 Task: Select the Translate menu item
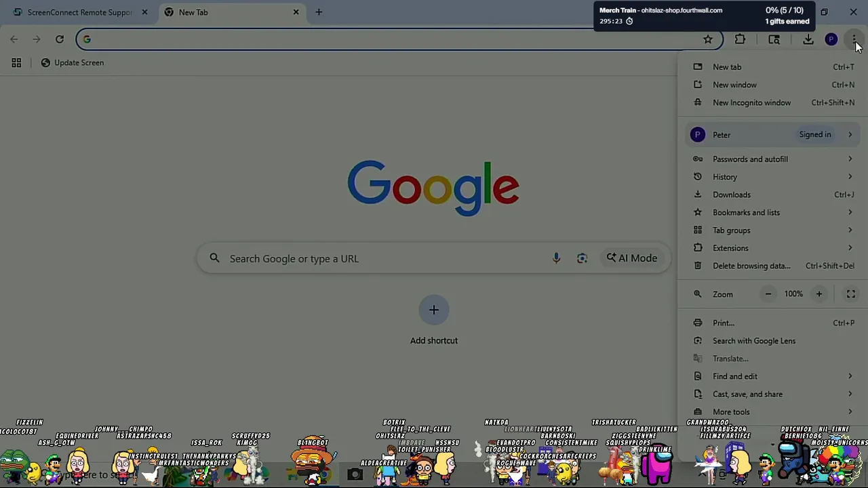click(772, 359)
